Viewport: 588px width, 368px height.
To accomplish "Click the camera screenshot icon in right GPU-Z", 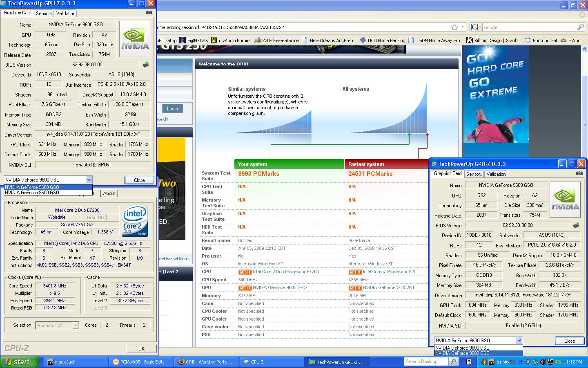I will [579, 173].
